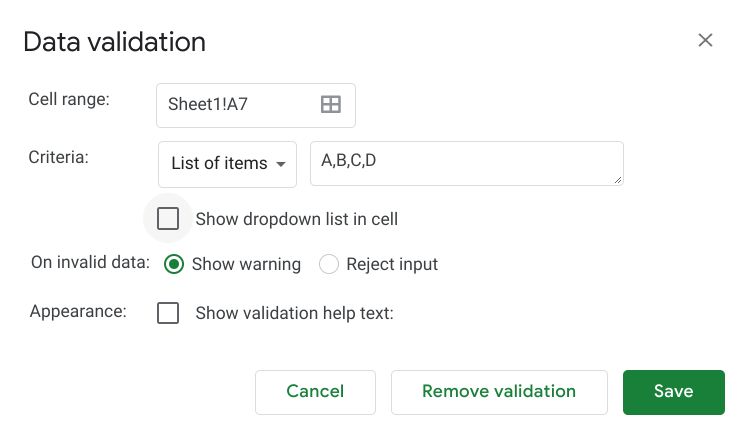Select the Reject input radio button

click(329, 265)
